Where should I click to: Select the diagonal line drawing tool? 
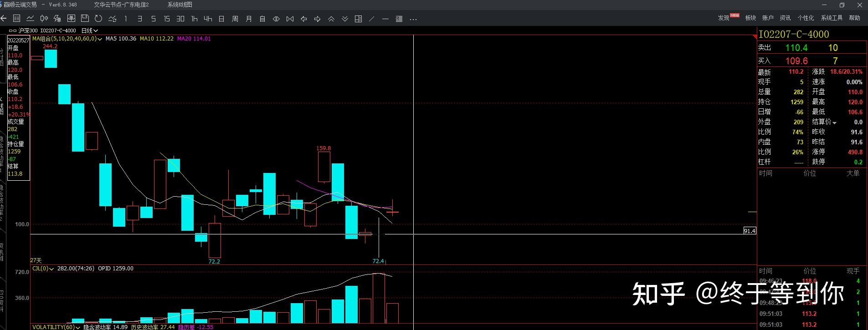point(372,19)
